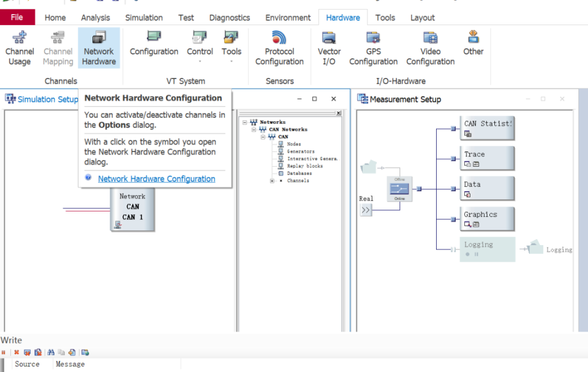The width and height of the screenshot is (588, 372).
Task: Click the find (binoculars) icon in Write window
Action: click(x=51, y=352)
